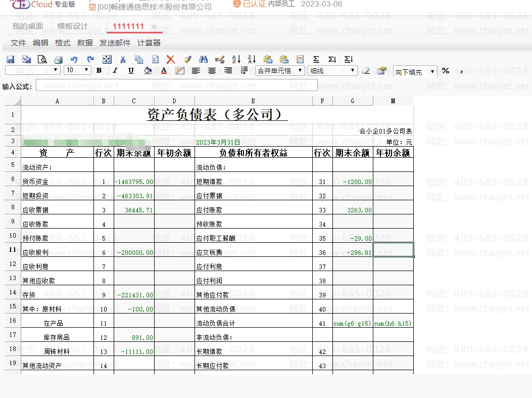Click the Save As icon
This screenshot has width=532, height=398.
[x=26, y=60]
